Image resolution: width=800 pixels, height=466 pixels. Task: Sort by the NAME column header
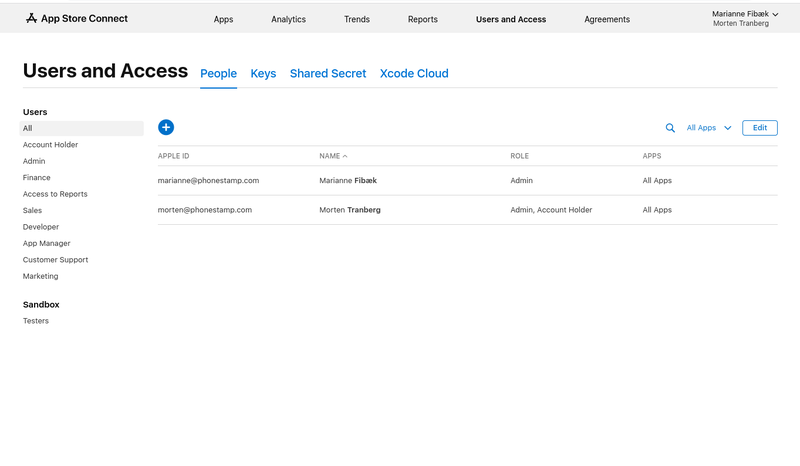pos(333,156)
